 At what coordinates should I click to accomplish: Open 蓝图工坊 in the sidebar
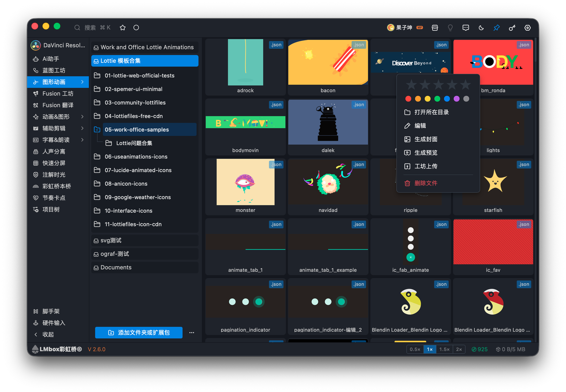[58, 70]
